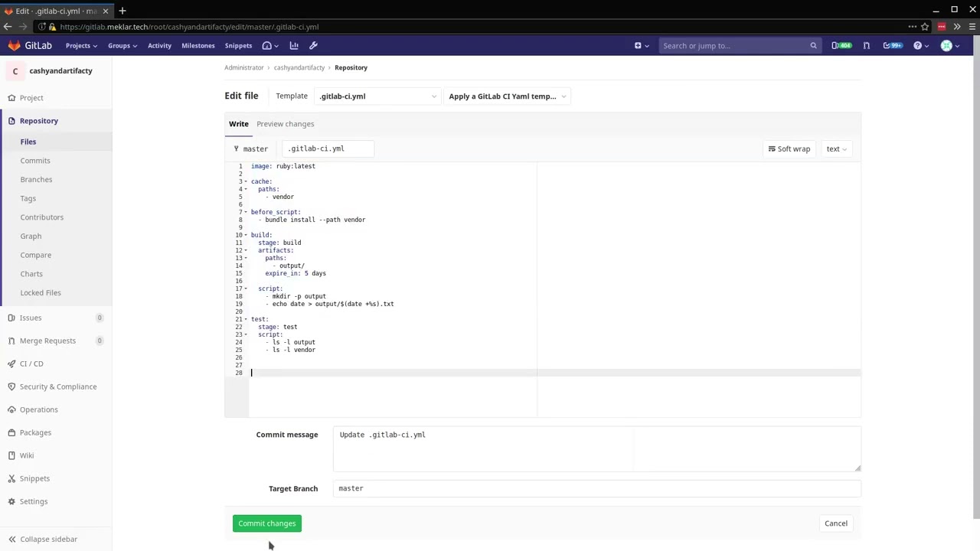
Task: Click the Search or jump to field
Action: [739, 45]
